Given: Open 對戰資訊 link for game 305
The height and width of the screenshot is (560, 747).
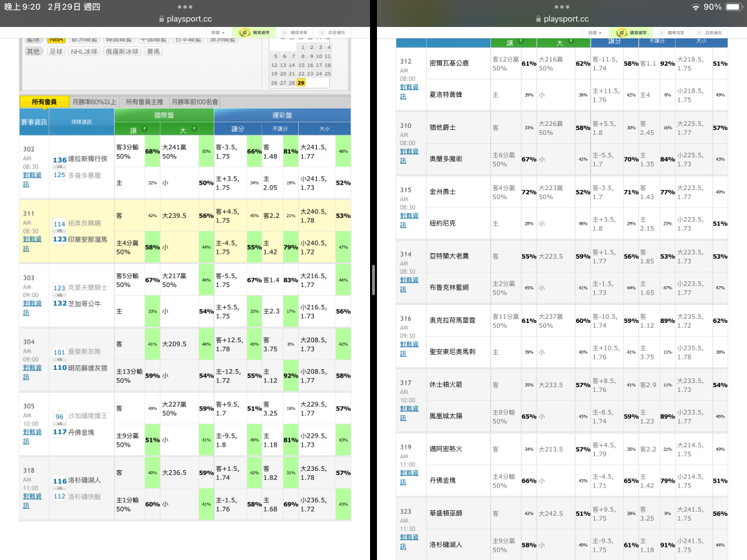Looking at the screenshot, I should (32, 437).
